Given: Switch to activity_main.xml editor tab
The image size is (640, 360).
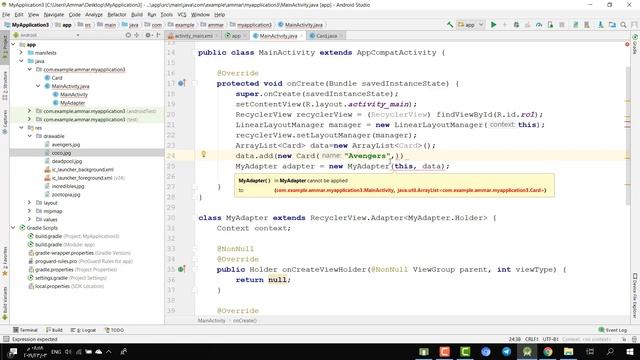Looking at the screenshot, I should [194, 36].
